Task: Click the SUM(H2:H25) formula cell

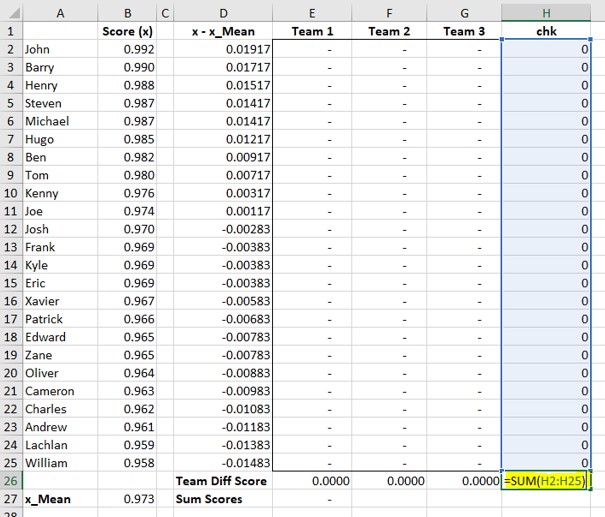Action: [x=546, y=481]
